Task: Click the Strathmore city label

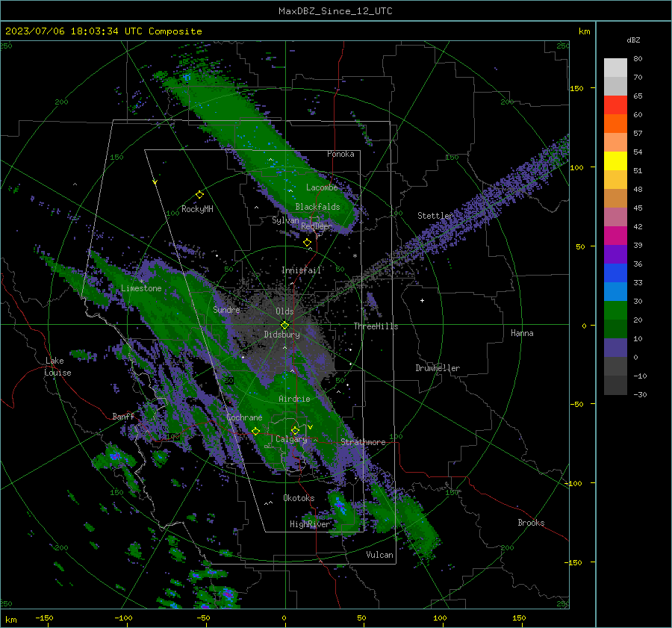Action: [363, 442]
